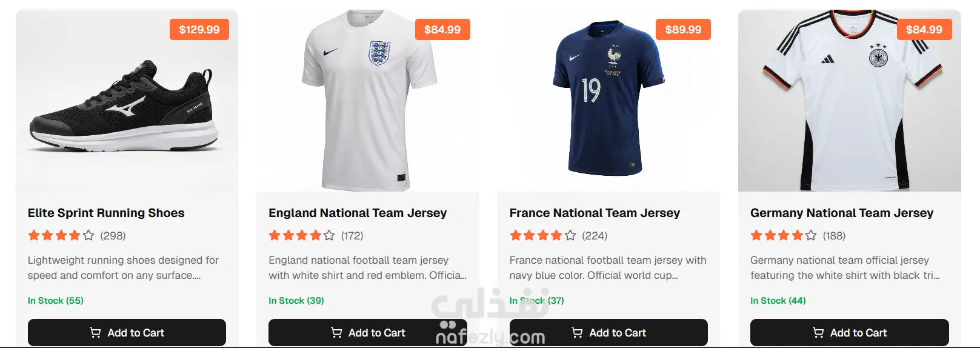
Task: Open France National Team Jersey title
Action: [x=595, y=213]
